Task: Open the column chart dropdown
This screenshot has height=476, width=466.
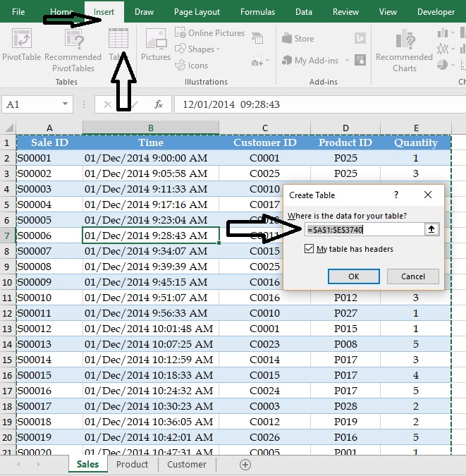Action: 453,32
